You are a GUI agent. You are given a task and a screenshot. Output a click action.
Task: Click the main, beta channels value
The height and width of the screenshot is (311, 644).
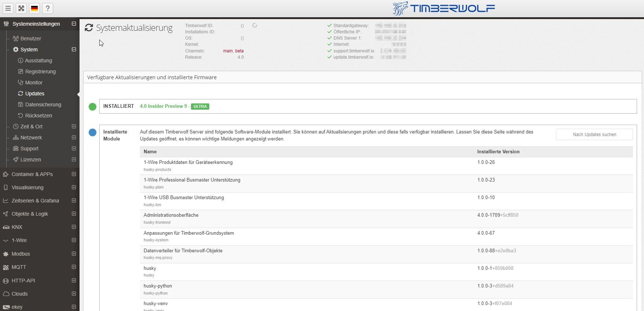click(x=233, y=51)
